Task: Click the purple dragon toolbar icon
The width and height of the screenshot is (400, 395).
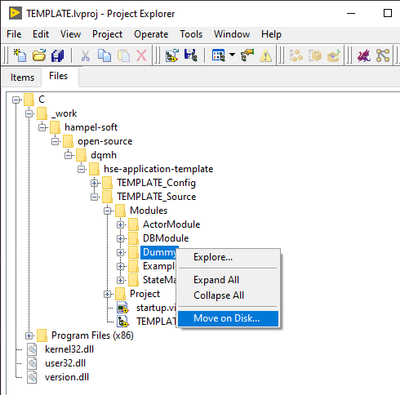Action: (x=364, y=55)
